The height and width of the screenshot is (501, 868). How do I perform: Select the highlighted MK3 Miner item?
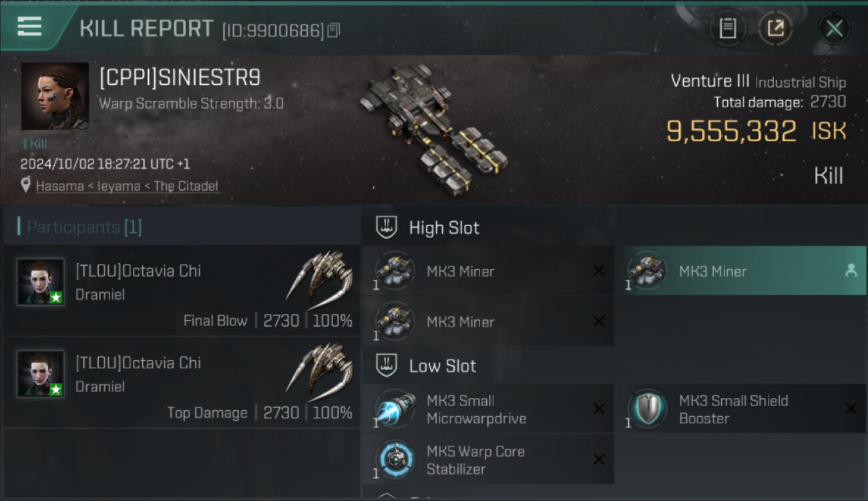[740, 271]
